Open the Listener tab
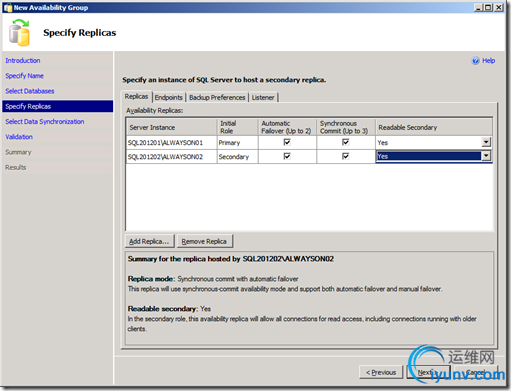Screen dimensions: 511x391 pos(263,97)
